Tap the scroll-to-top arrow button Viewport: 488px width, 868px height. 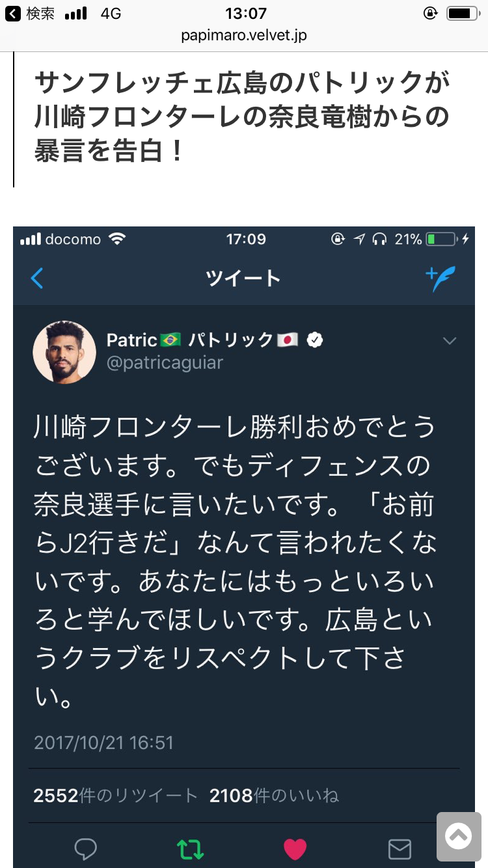458,835
